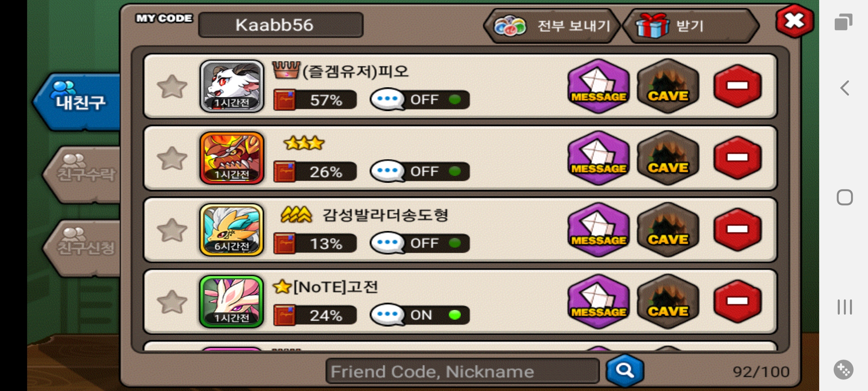This screenshot has width=868, height=391.
Task: Send MESSAGE to [NoTE]고전
Action: click(x=599, y=302)
